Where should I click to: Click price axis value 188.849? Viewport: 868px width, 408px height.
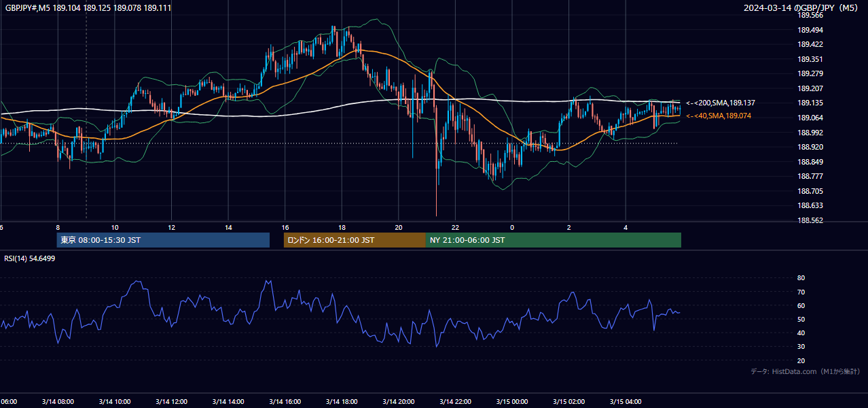[810, 162]
